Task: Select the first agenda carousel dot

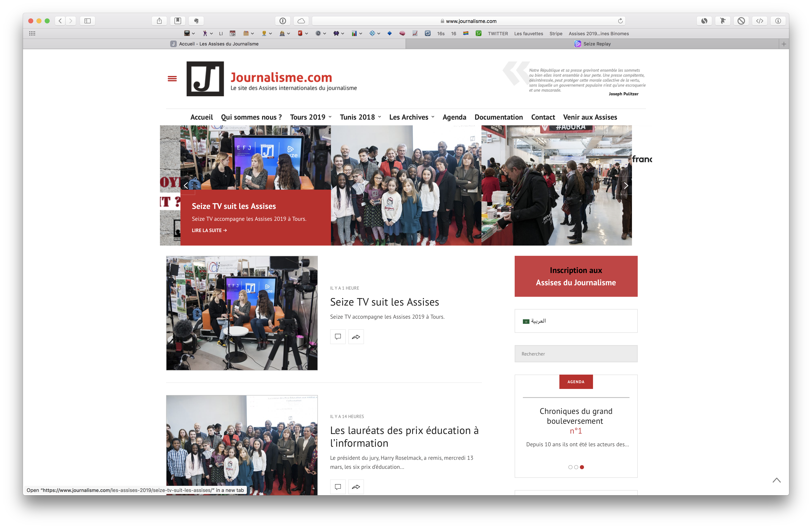Action: tap(570, 467)
